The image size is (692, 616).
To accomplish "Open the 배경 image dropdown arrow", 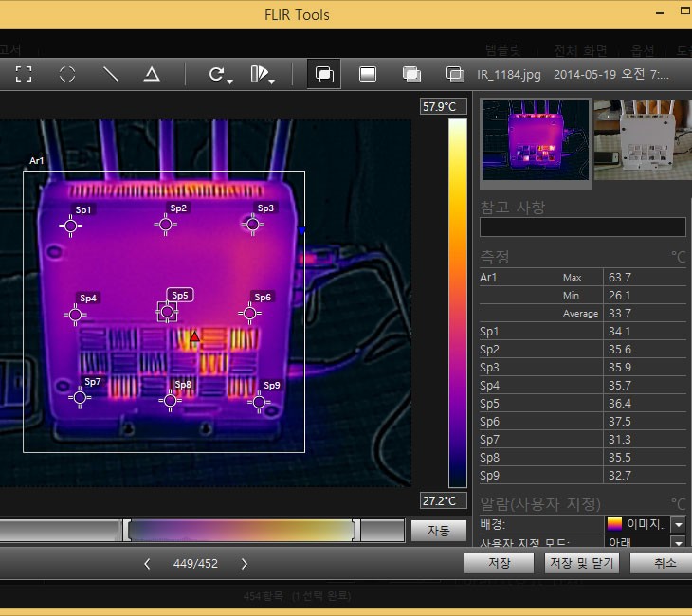I will click(679, 525).
